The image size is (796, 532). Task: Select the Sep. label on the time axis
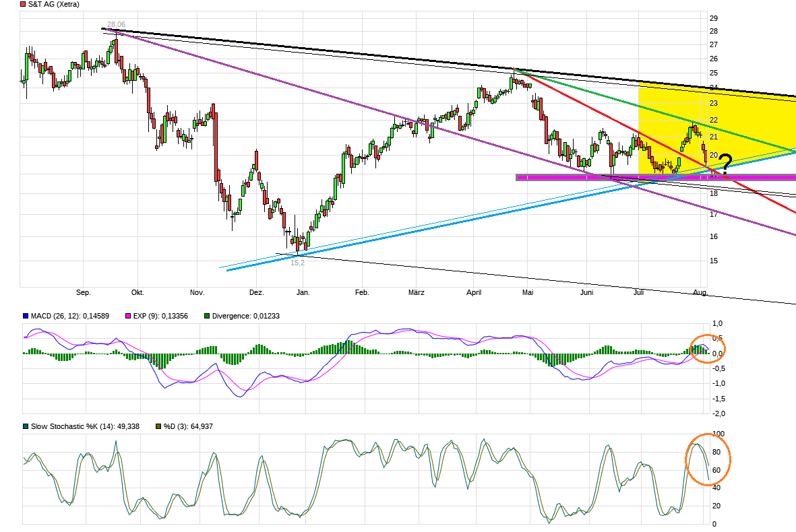click(x=83, y=292)
